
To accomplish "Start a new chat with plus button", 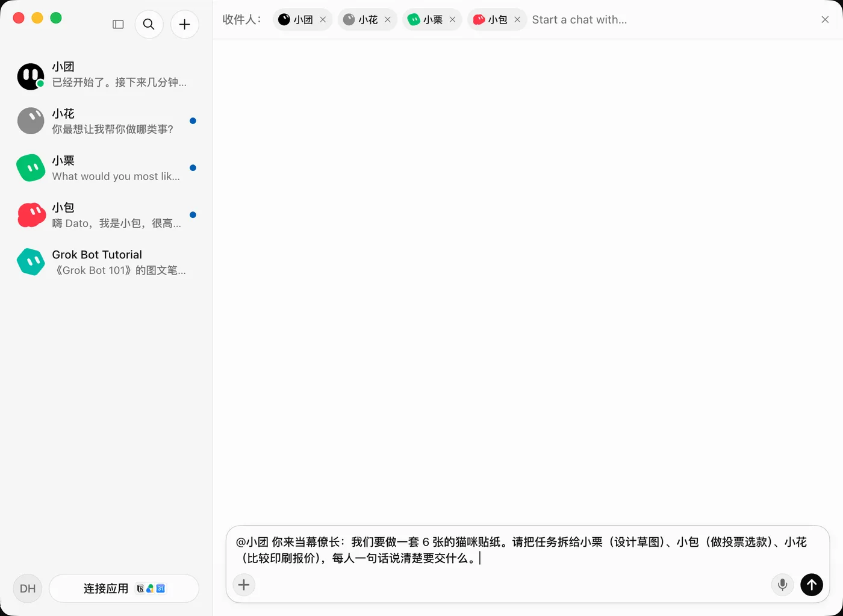I will coord(185,24).
